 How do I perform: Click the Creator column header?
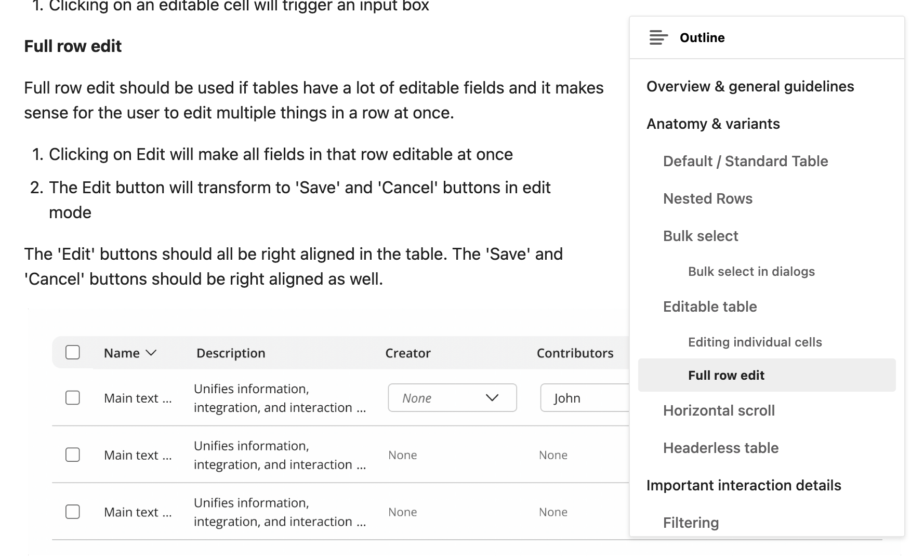click(408, 353)
